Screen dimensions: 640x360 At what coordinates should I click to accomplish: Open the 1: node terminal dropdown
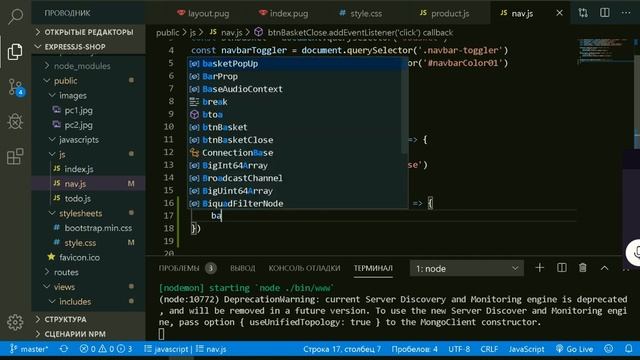point(467,268)
